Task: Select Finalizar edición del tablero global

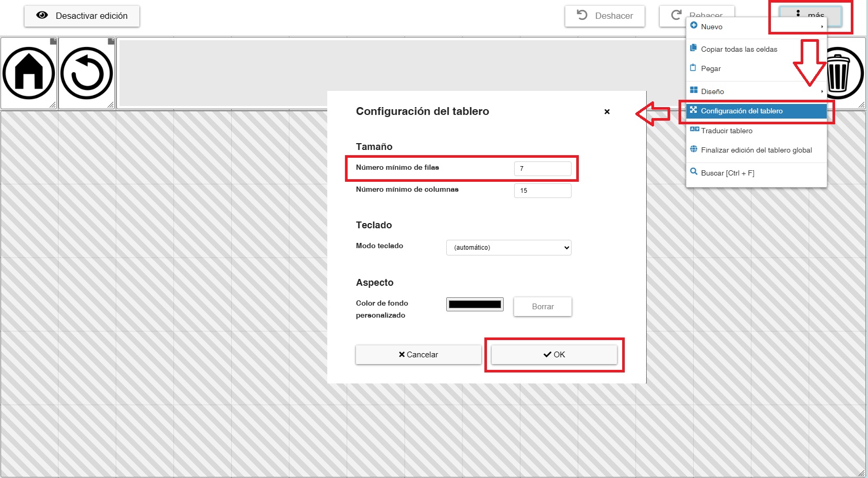Action: (x=756, y=150)
